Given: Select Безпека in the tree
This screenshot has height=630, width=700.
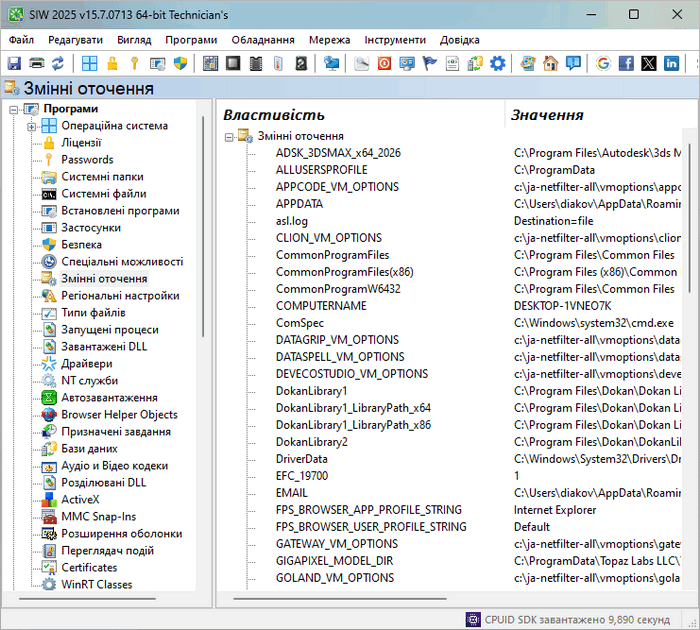Looking at the screenshot, I should pos(82,245).
